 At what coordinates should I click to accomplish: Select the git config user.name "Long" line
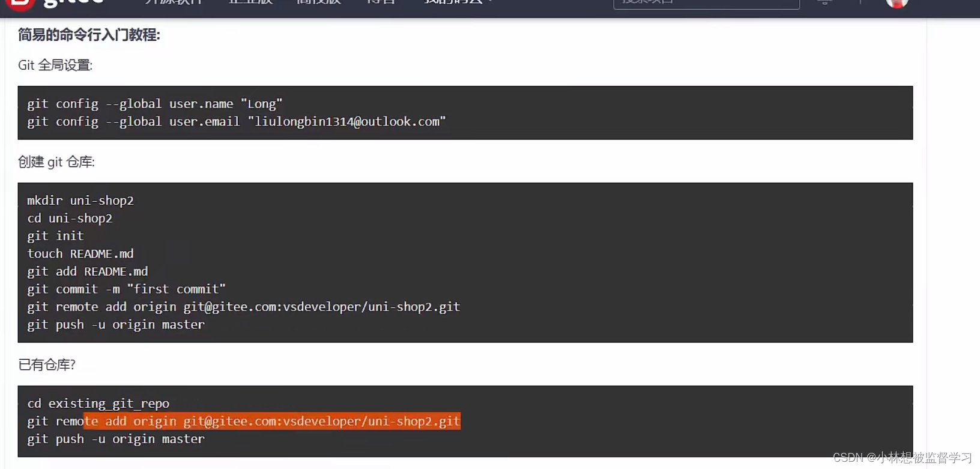[x=155, y=104]
